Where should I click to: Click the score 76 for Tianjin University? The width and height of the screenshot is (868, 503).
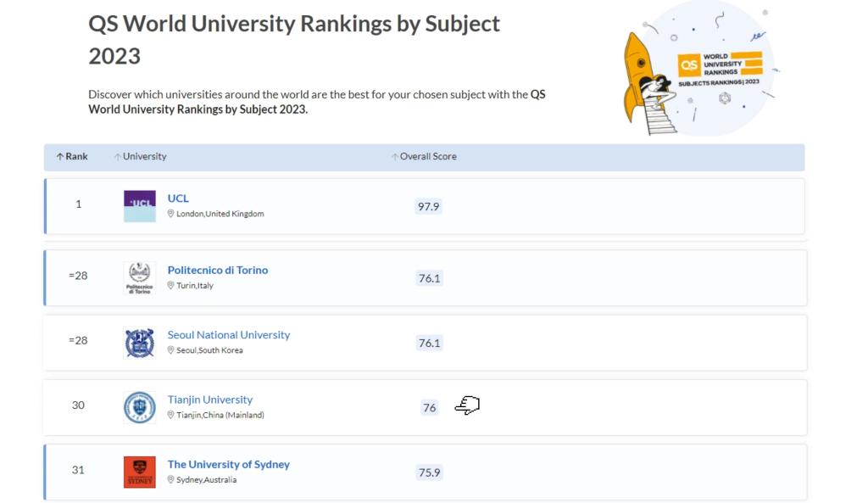(x=429, y=408)
